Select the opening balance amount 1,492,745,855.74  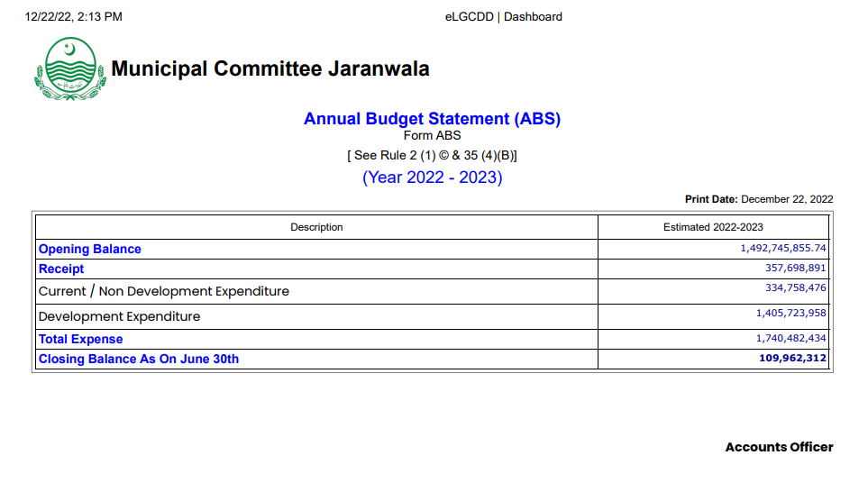783,248
